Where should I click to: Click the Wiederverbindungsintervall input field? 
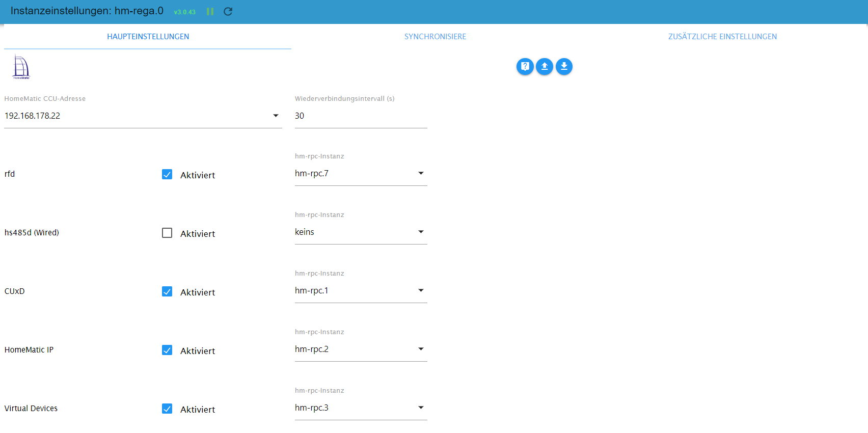(x=361, y=116)
